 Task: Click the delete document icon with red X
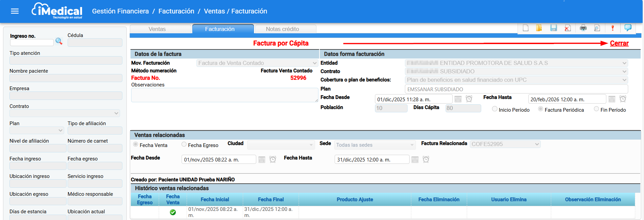tap(568, 28)
